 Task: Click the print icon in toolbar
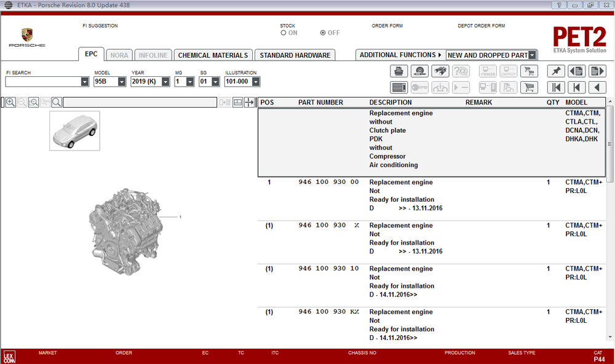pos(399,71)
